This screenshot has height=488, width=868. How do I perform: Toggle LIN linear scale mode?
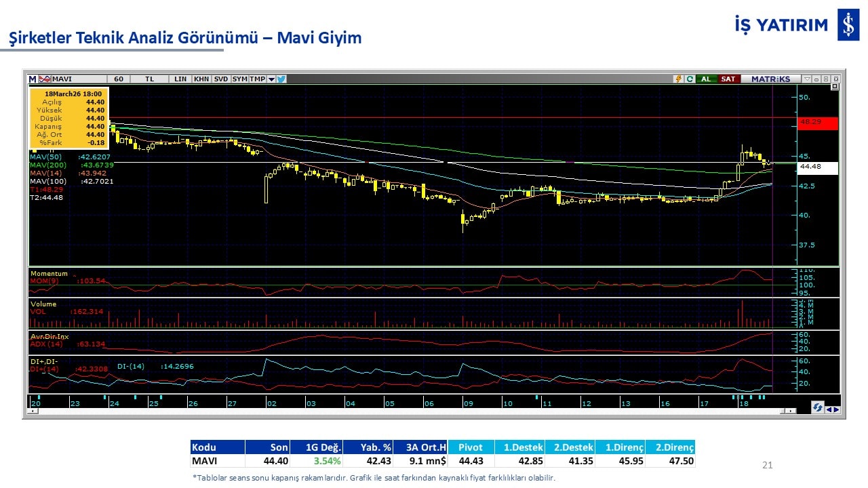(x=180, y=79)
